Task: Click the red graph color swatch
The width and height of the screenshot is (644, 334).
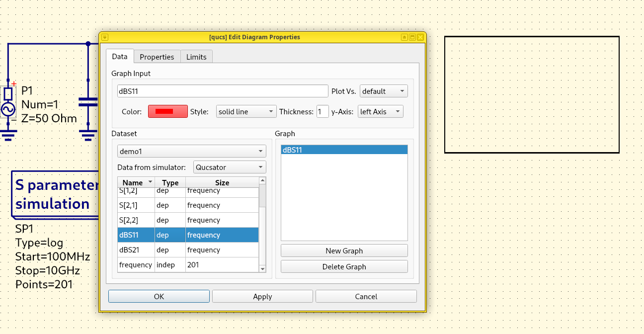Action: 167,112
